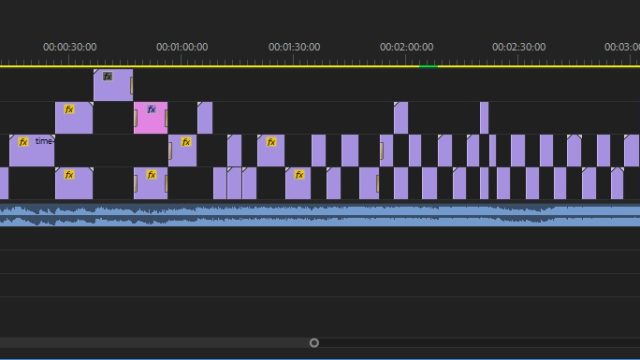
Task: Click the fx badge on the bottom-track clip under 00:01:30:00
Action: pos(299,175)
